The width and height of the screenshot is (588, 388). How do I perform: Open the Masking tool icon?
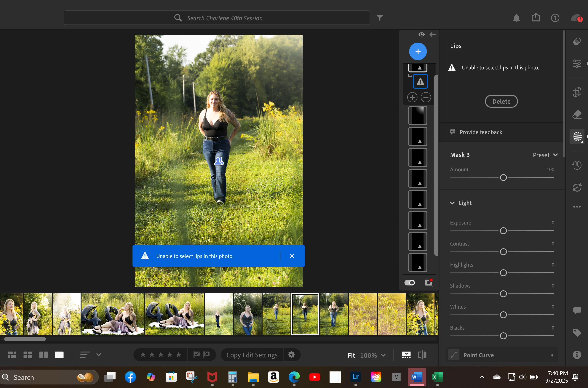pos(577,137)
